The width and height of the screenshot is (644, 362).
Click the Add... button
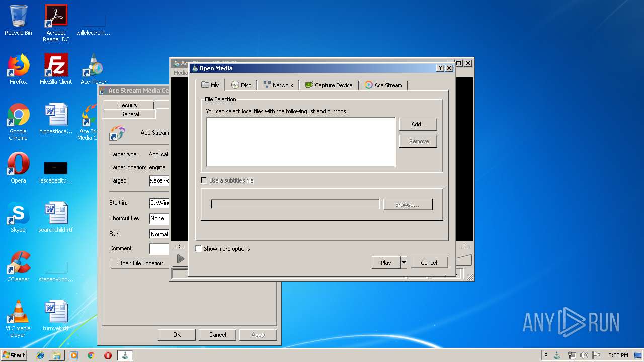tap(418, 124)
